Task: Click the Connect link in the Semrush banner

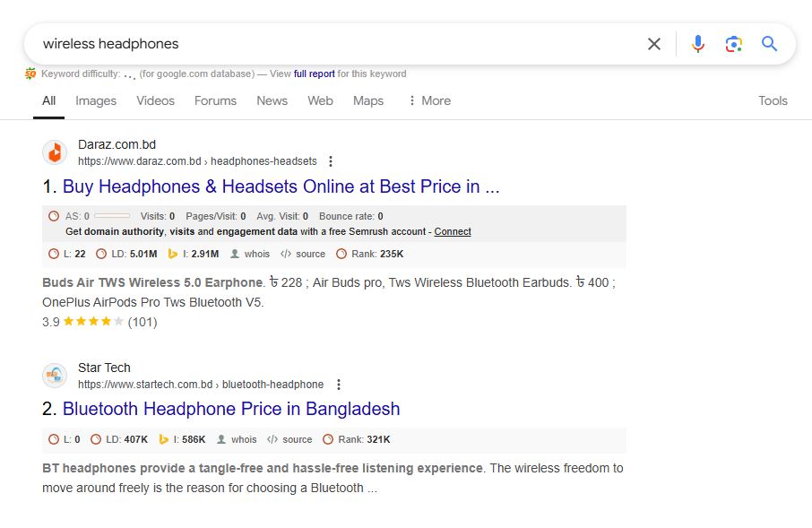Action: (x=453, y=231)
